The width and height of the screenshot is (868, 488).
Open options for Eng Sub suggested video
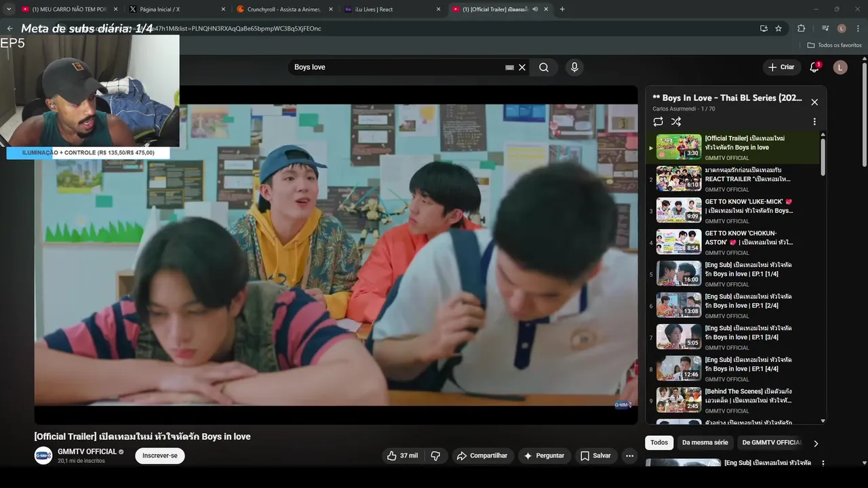click(x=823, y=464)
